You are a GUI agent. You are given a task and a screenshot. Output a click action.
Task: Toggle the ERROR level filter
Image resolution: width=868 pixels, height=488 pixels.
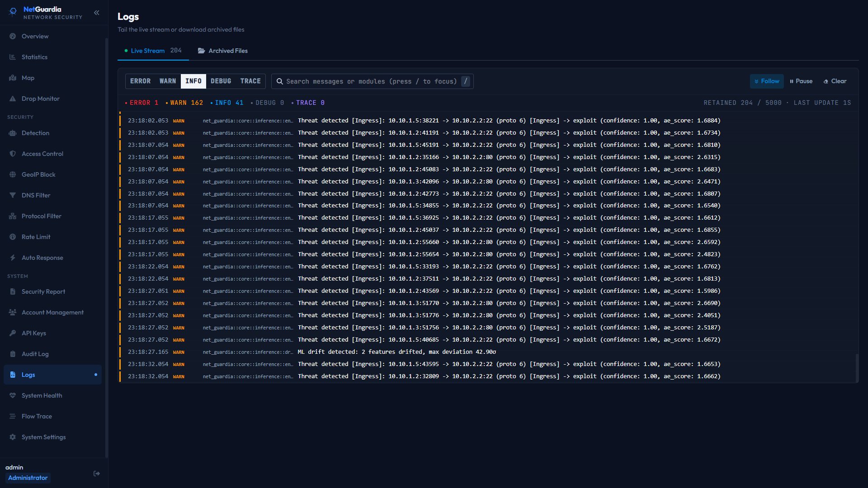click(140, 81)
